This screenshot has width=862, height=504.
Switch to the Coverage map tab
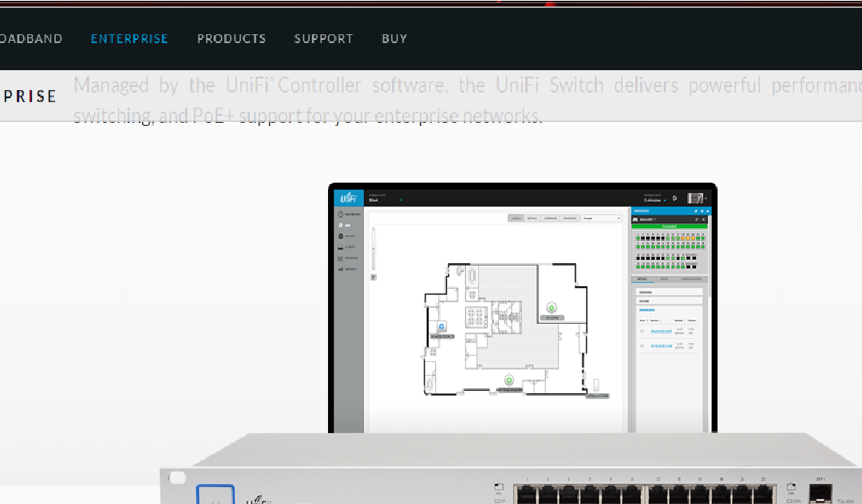point(551,218)
